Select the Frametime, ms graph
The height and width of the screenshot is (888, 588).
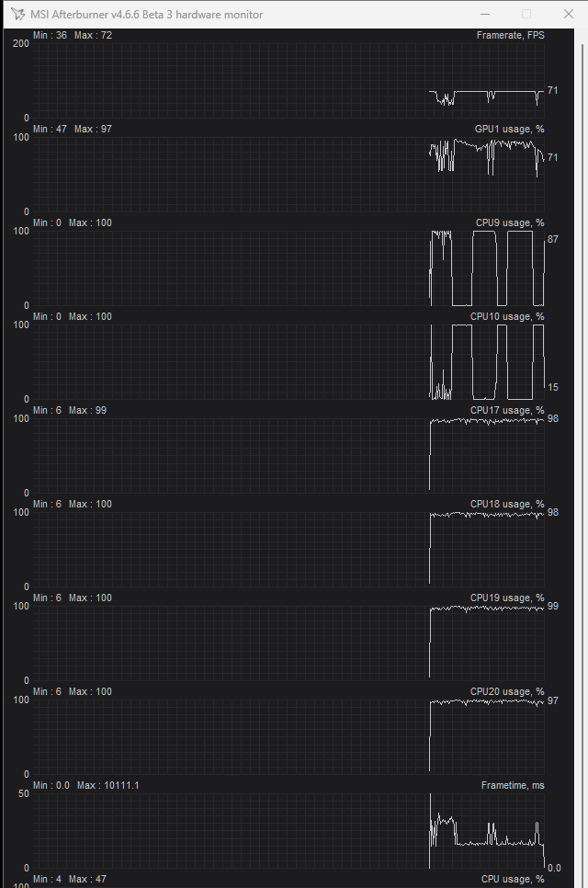(288, 831)
